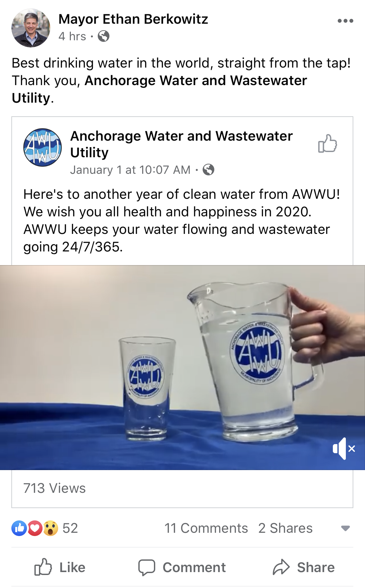The height and width of the screenshot is (588, 365).
Task: Open bolded Anchorage Water and Wastewater mention
Action: [159, 89]
